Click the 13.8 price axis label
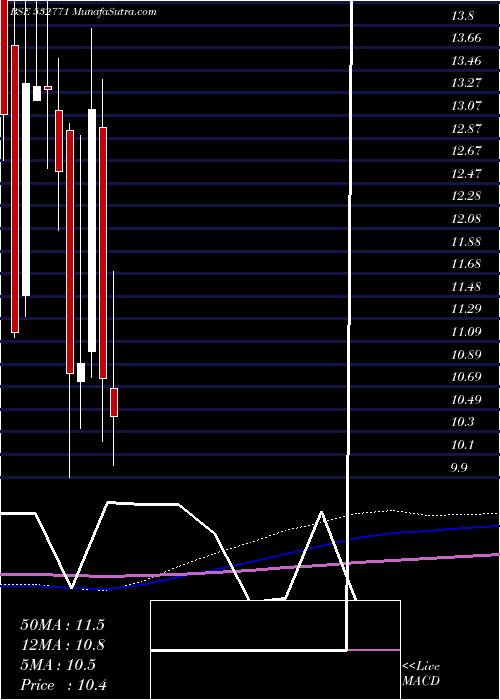Image resolution: width=500 pixels, height=700 pixels. (x=462, y=16)
